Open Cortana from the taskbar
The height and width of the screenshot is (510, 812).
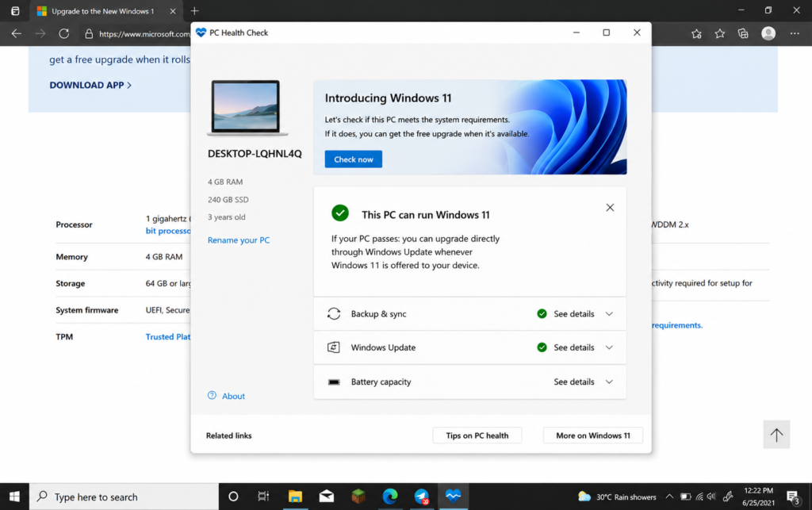tap(233, 497)
